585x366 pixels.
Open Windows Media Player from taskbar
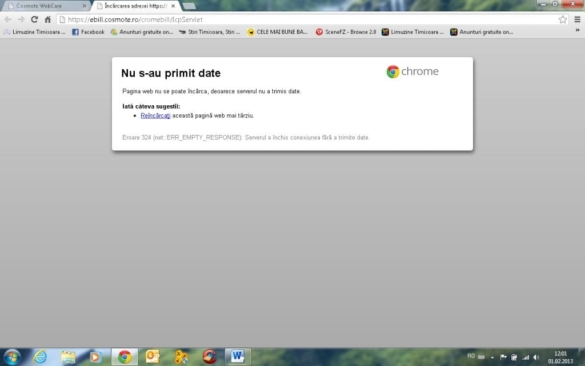click(x=96, y=357)
